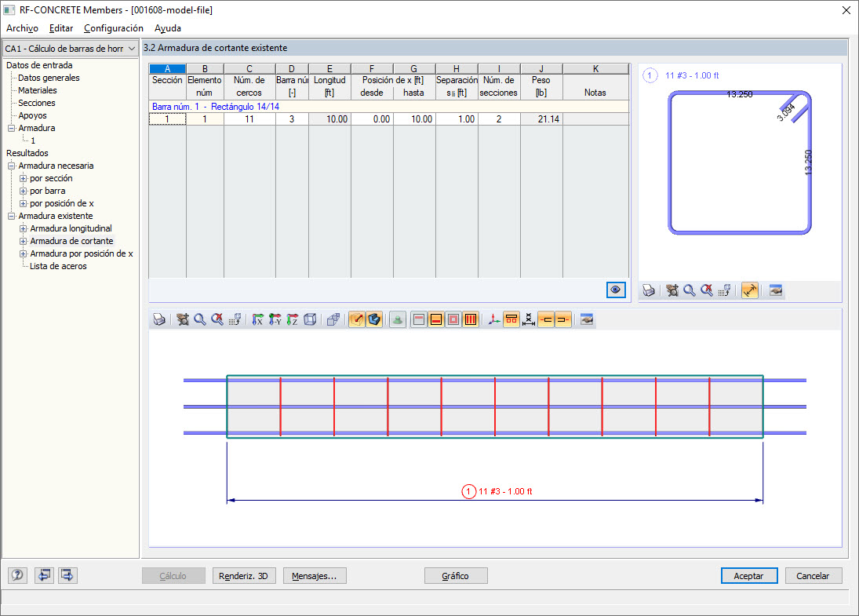This screenshot has width=859, height=616.
Task: Click the eye view-mode button below the table
Action: click(x=616, y=290)
